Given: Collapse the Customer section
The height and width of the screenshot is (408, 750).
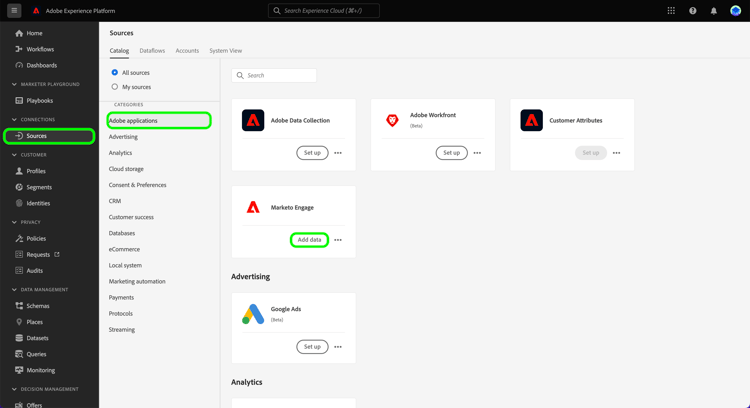Looking at the screenshot, I should [x=14, y=155].
